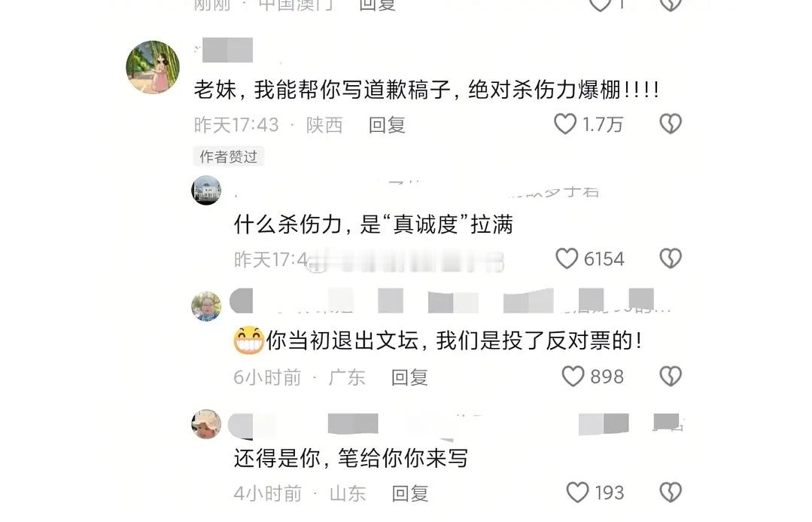Open avatar of the baby hat commenter

click(x=206, y=423)
